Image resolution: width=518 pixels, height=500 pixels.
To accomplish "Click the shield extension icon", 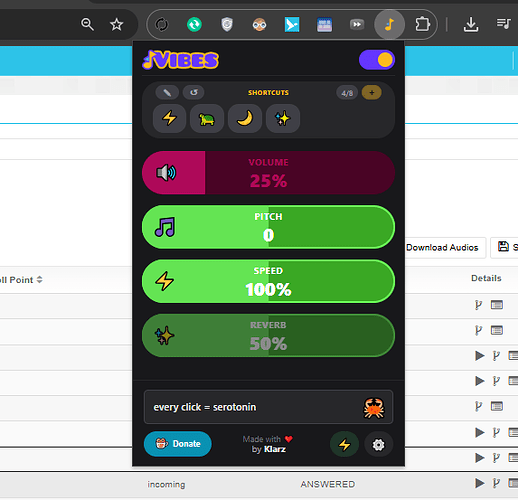I will [227, 25].
